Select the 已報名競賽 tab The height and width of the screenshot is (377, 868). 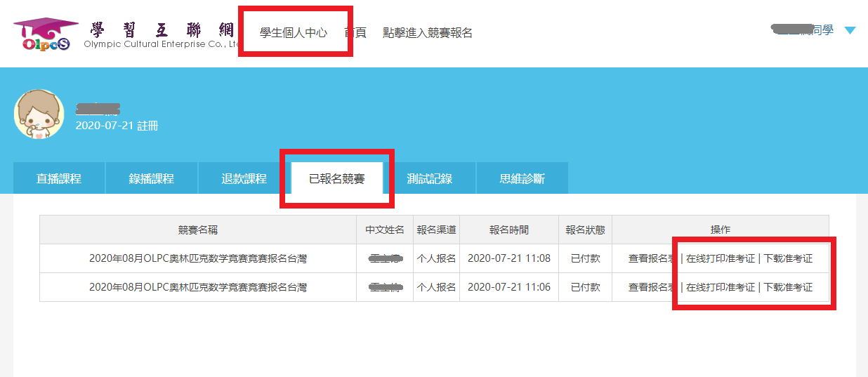337,178
